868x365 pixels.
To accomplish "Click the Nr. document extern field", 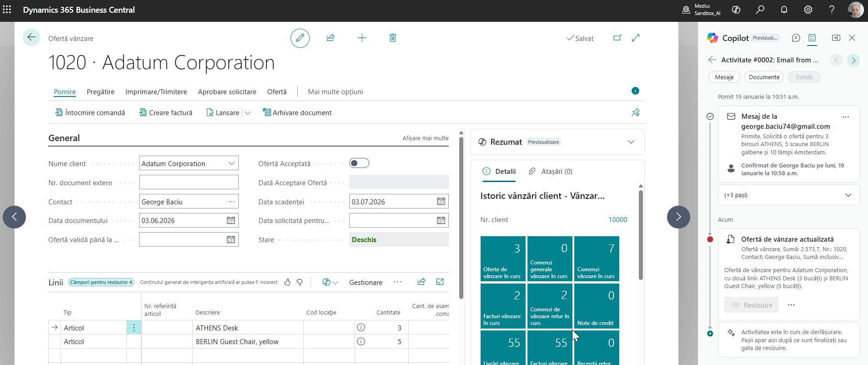I will tap(189, 182).
